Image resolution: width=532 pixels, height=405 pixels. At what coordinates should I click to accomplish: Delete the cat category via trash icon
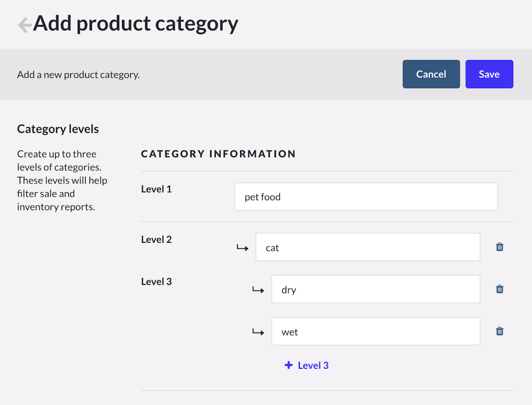pos(499,247)
